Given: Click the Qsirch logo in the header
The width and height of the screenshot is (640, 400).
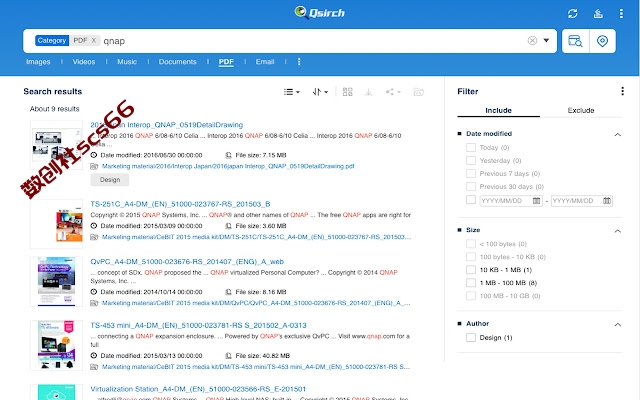Looking at the screenshot, I should 320,13.
